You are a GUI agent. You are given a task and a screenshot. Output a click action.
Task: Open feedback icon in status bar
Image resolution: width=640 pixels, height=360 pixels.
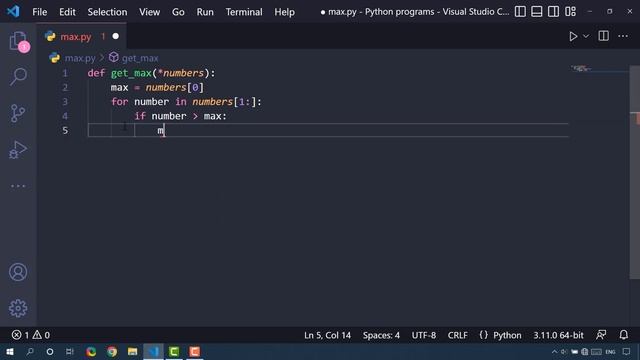coord(601,335)
